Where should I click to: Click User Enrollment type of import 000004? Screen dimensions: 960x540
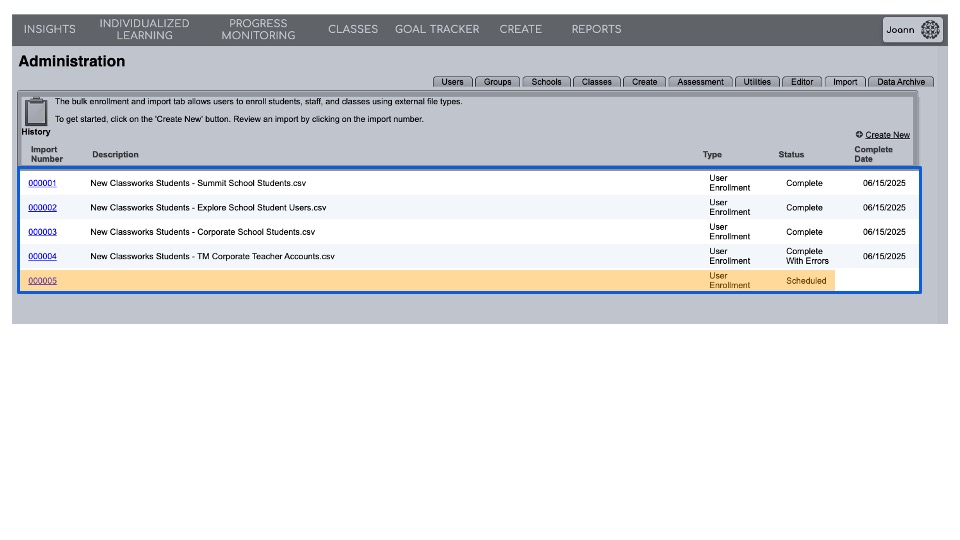[x=729, y=256]
